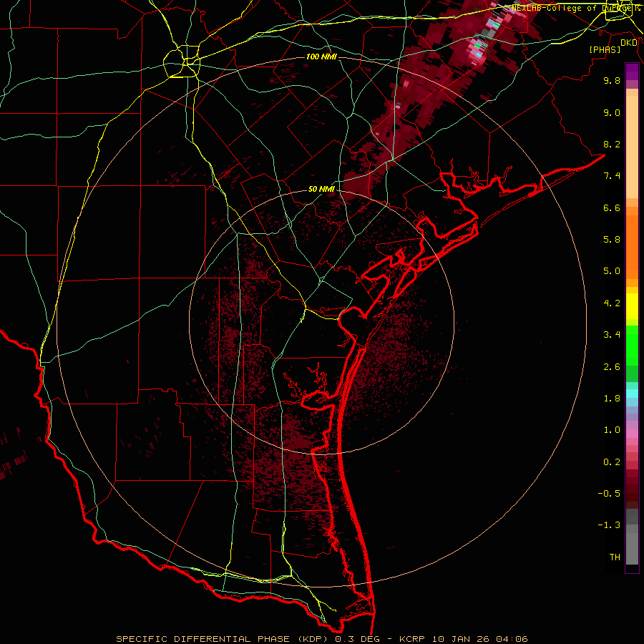644x644 pixels.
Task: Click the 1.8 scale value label
Action: point(612,399)
